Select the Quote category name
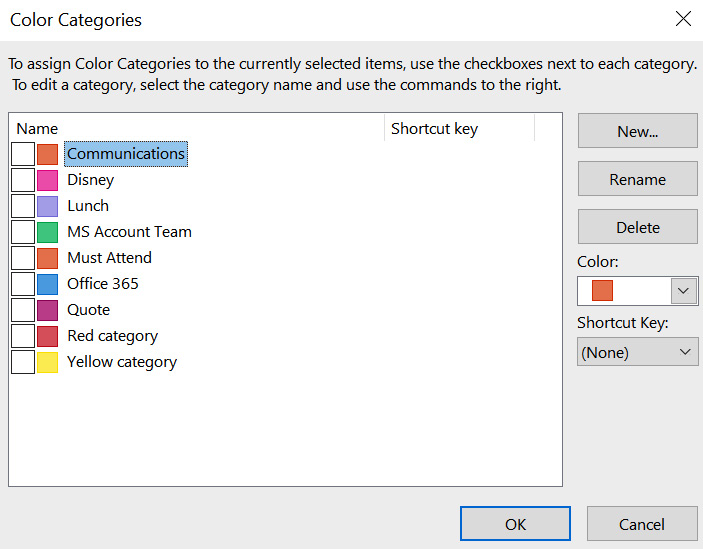703x549 pixels. pyautogui.click(x=88, y=310)
